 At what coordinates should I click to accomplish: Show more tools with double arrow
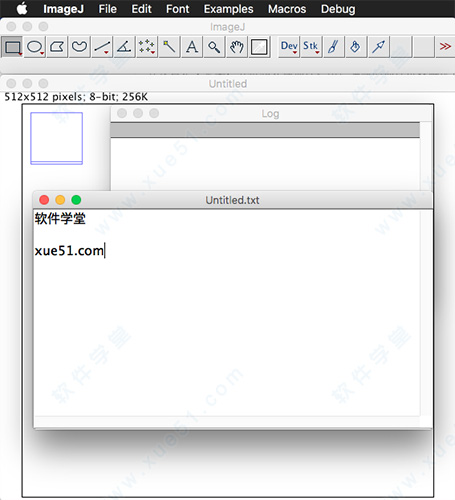tap(445, 47)
